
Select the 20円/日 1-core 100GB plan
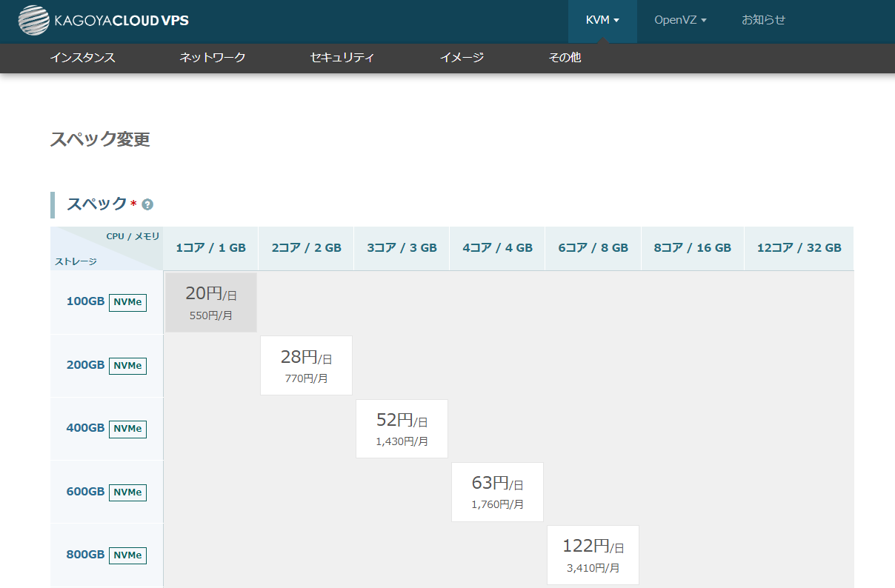click(x=211, y=302)
